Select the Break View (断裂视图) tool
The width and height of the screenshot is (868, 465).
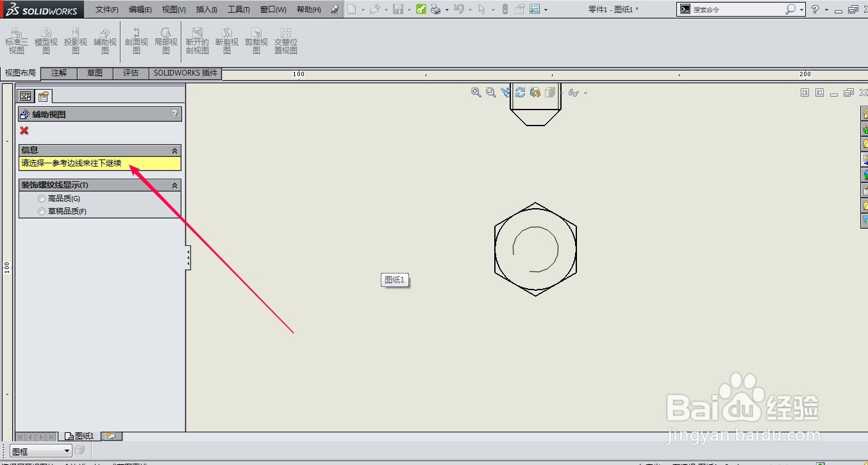[x=227, y=41]
